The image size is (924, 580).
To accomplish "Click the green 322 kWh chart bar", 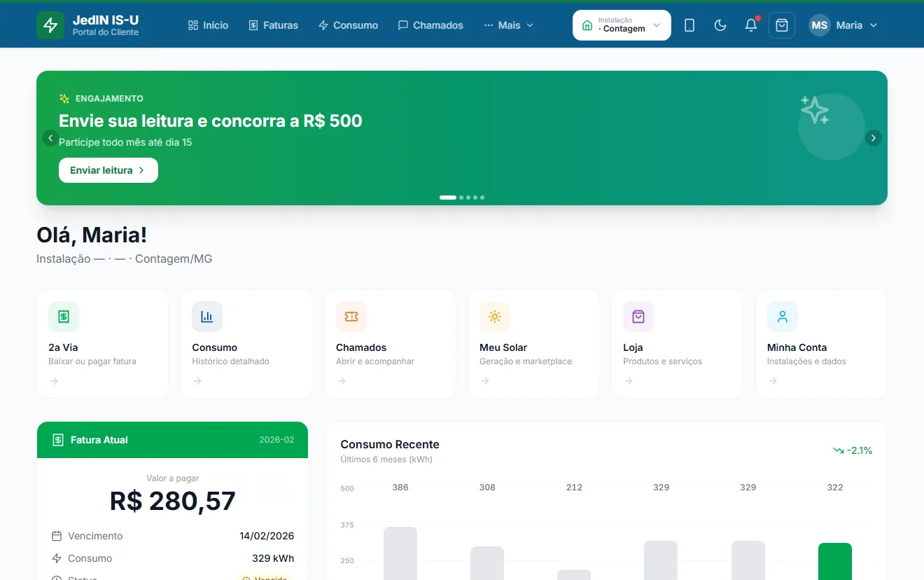I will pyautogui.click(x=835, y=561).
